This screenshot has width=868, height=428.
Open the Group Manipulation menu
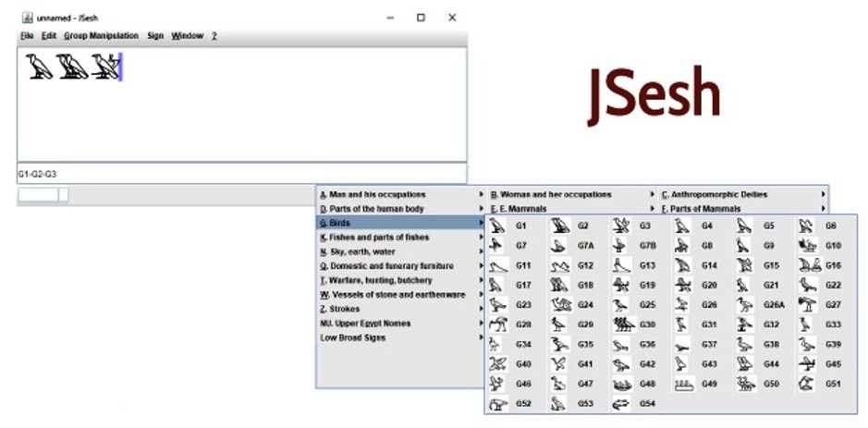[101, 35]
